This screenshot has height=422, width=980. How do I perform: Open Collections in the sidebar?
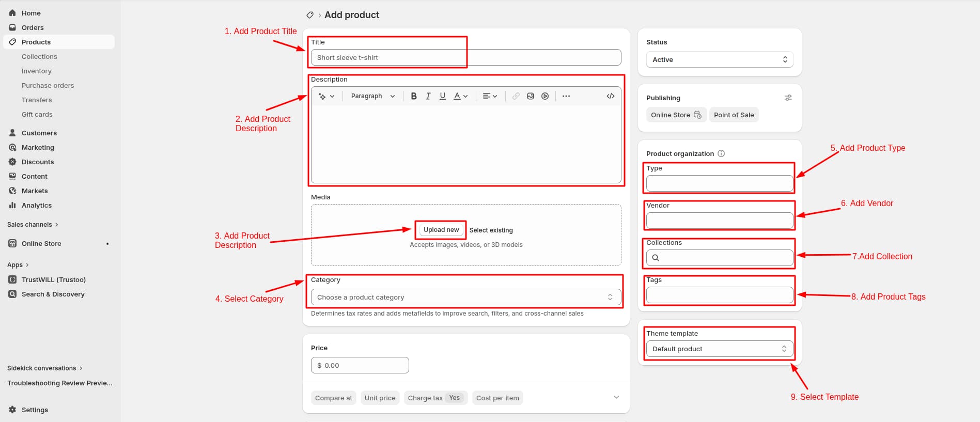(x=39, y=56)
